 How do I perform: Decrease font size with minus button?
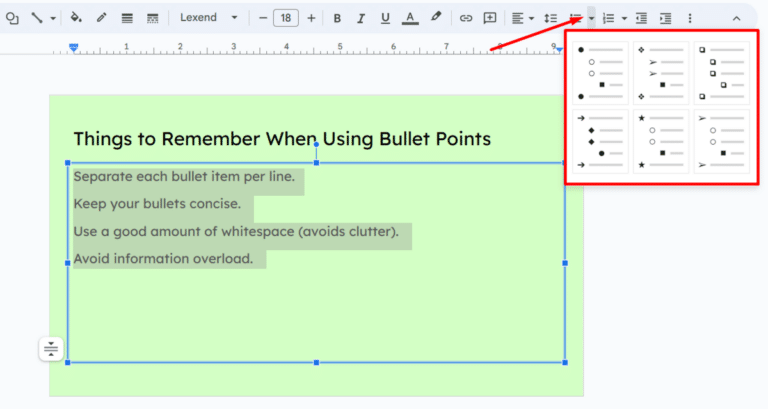click(x=263, y=18)
